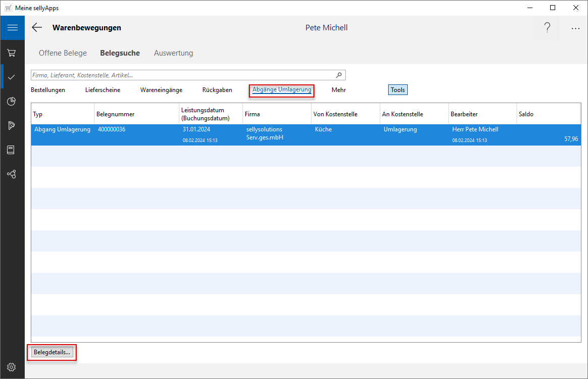Open the hamburger navigation menu

click(12, 28)
